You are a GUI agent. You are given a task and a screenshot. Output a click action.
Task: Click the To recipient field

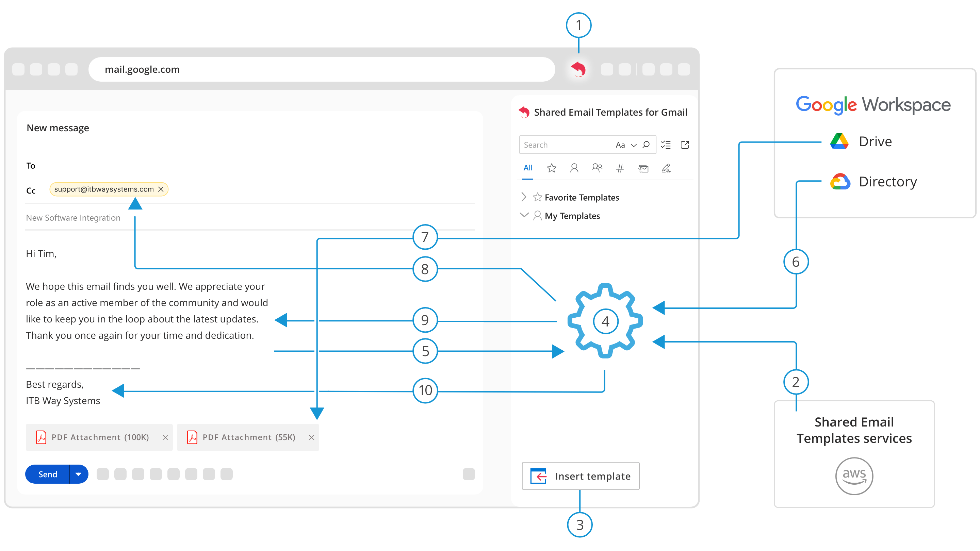[251, 166]
